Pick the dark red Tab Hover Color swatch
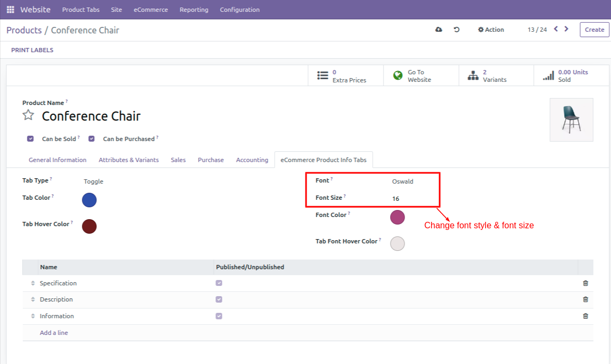Viewport: 611px width, 364px height. [89, 227]
